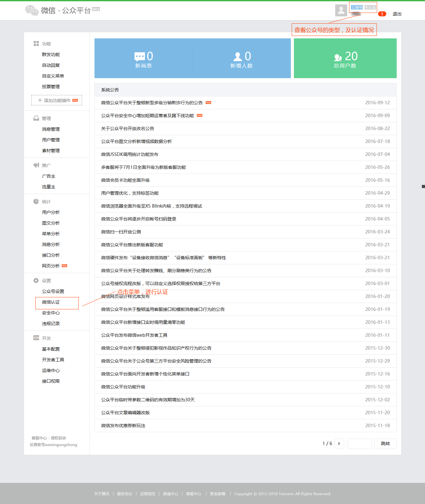425x504 pixels.
Task: Open 接口权限
Action: coord(51,381)
